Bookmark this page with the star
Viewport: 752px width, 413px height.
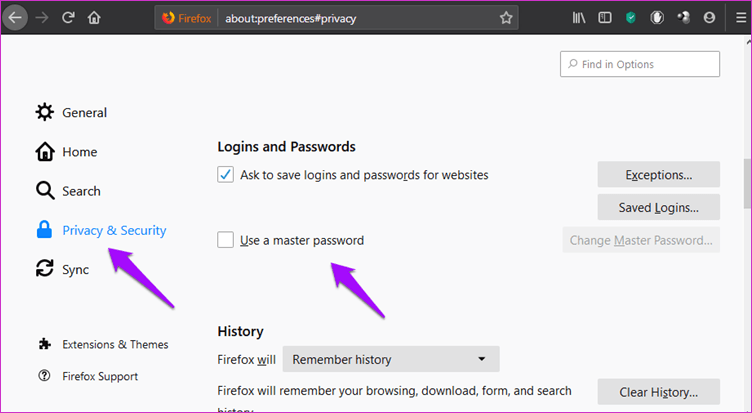(x=506, y=18)
